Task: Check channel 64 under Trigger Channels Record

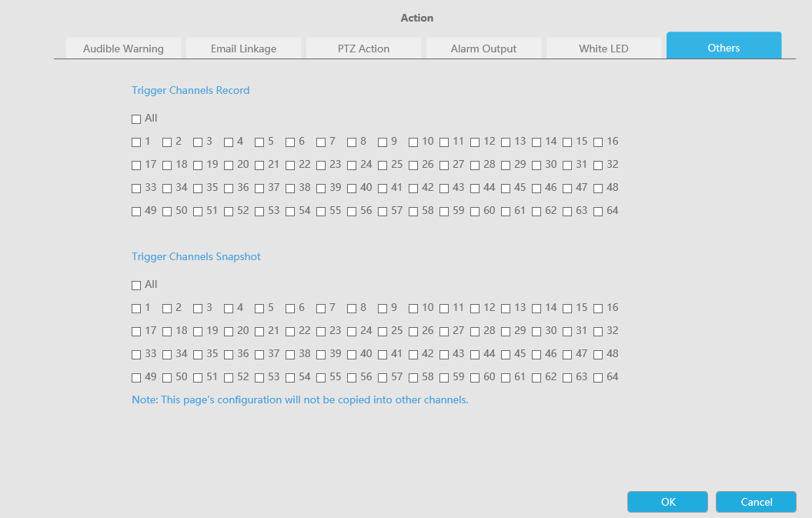Action: [598, 212]
